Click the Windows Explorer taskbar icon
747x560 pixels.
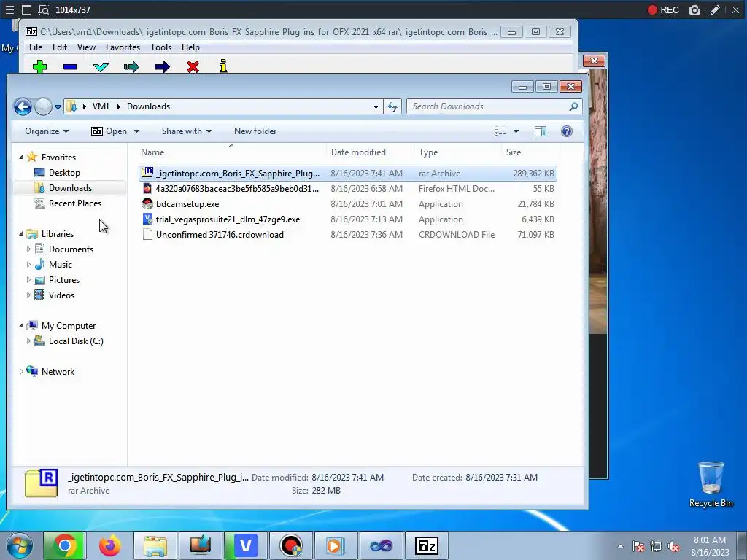click(x=155, y=545)
